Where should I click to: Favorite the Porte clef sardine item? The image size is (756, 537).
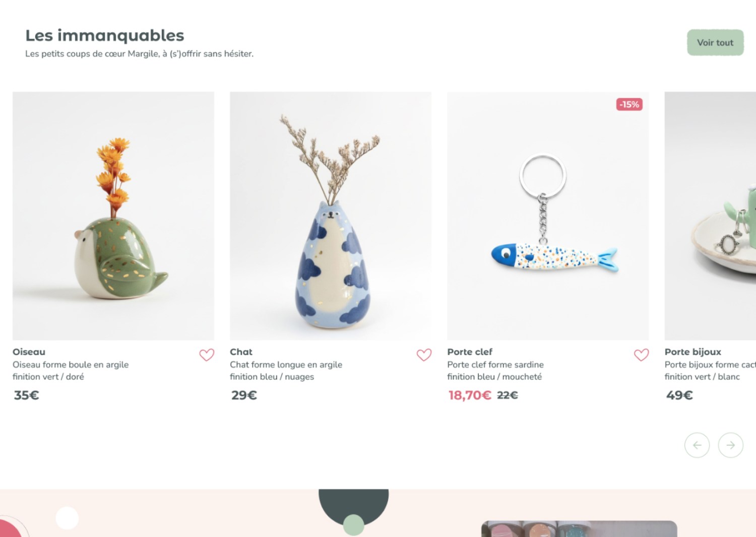[641, 355]
